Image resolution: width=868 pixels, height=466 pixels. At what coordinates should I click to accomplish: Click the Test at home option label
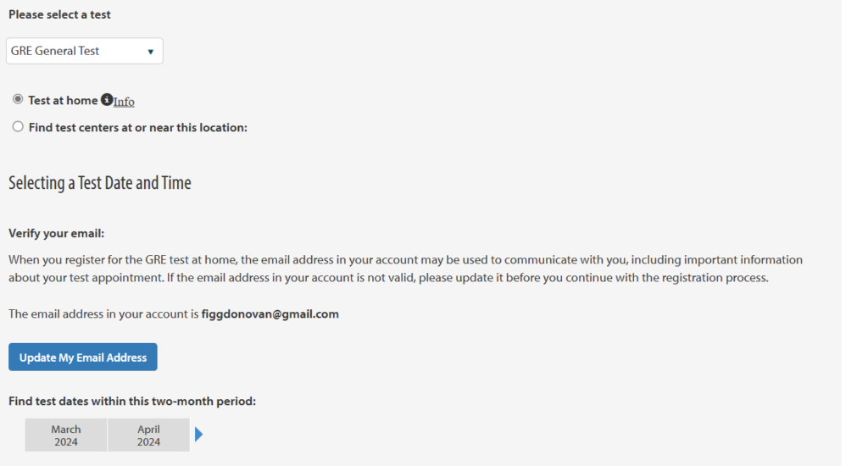click(x=63, y=100)
